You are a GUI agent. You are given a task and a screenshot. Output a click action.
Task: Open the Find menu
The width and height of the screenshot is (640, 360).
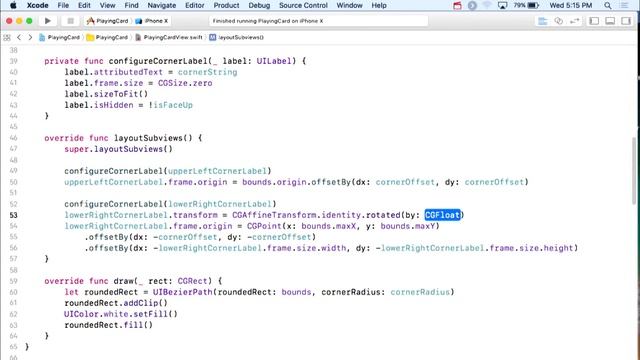click(x=131, y=5)
